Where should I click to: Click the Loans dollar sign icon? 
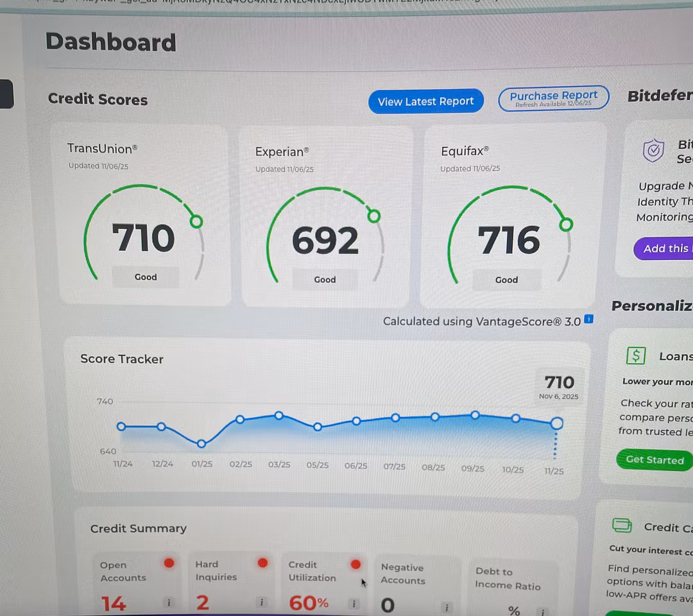635,356
